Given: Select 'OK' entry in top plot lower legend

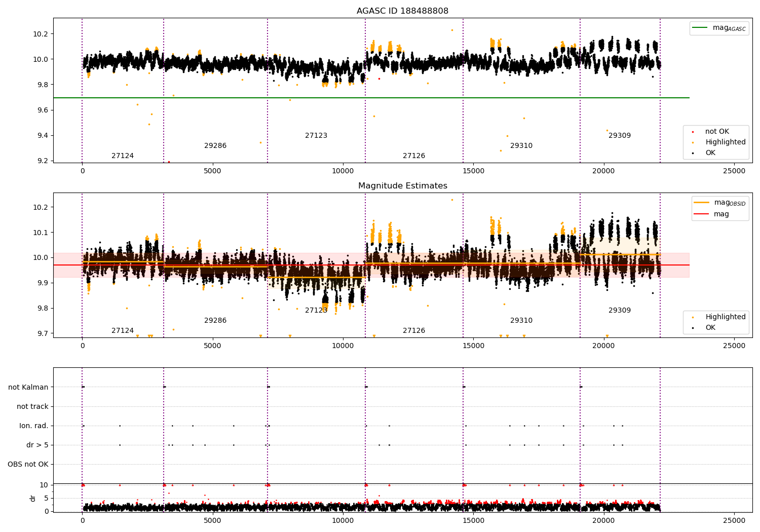Looking at the screenshot, I should point(710,153).
